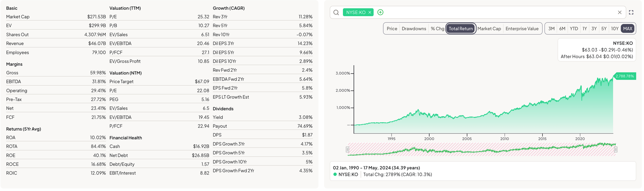
Task: Select the Total Return view
Action: tap(461, 29)
